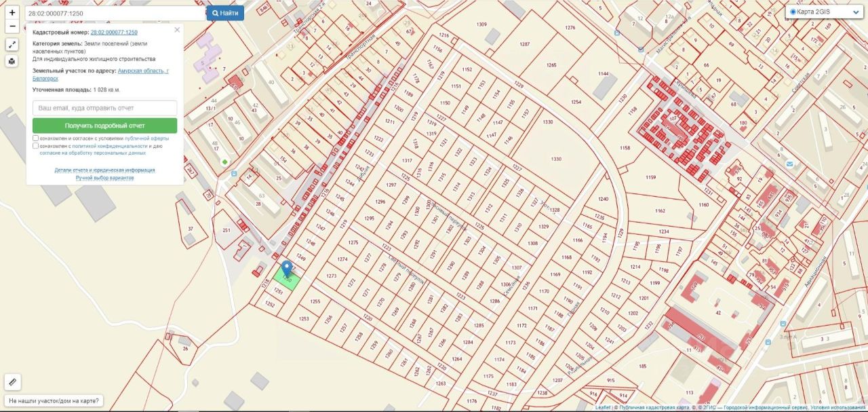The image size is (868, 412).
Task: Close the parcel info panel
Action: click(177, 30)
